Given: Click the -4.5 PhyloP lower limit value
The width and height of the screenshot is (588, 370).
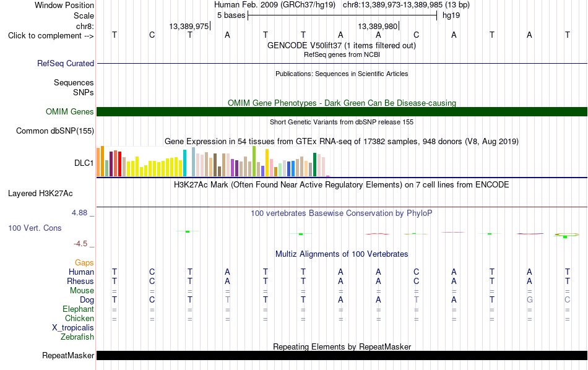Looking at the screenshot, I should coord(80,244).
